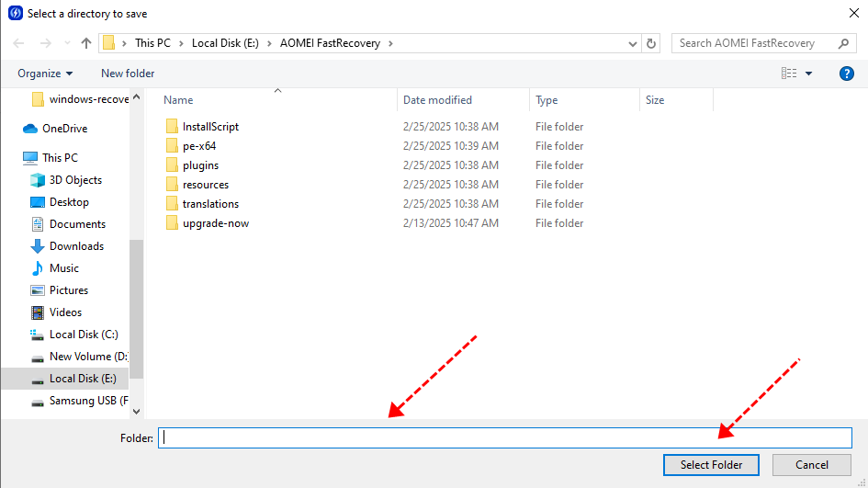The width and height of the screenshot is (868, 488).
Task: Open Downloads in the sidebar
Action: tap(67, 246)
